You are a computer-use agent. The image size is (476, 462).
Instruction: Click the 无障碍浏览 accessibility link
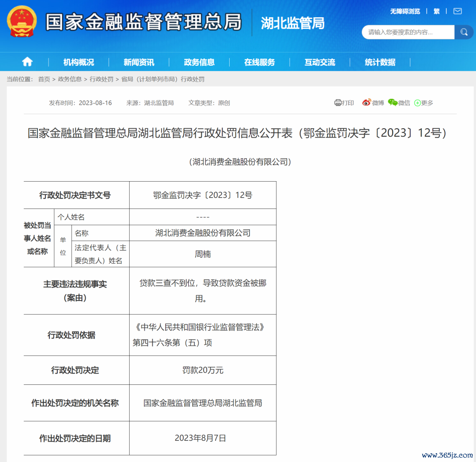405,11
